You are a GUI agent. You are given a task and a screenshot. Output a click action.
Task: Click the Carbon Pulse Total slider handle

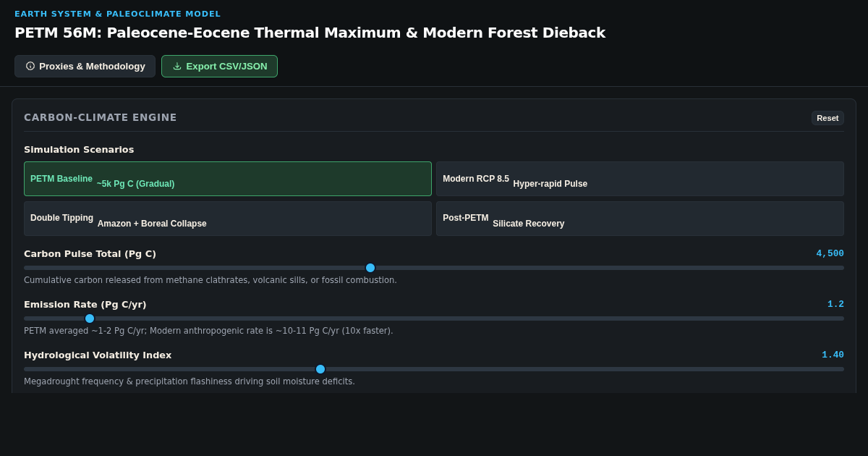(370, 268)
